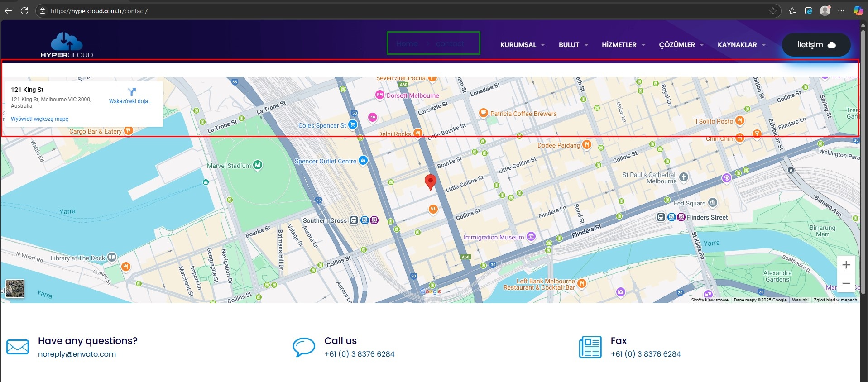868x382 pixels.
Task: Open 'Wyświetl większą mapę' link
Action: click(x=39, y=119)
